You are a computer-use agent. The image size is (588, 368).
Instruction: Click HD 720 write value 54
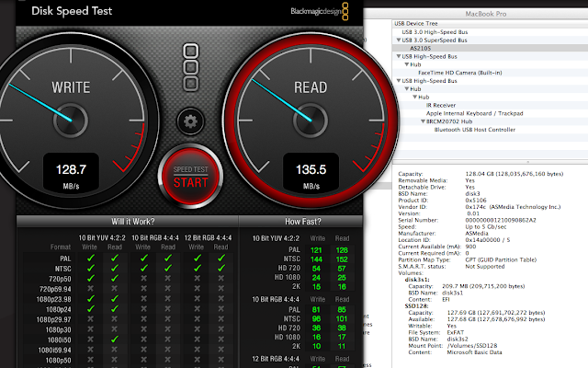(316, 269)
